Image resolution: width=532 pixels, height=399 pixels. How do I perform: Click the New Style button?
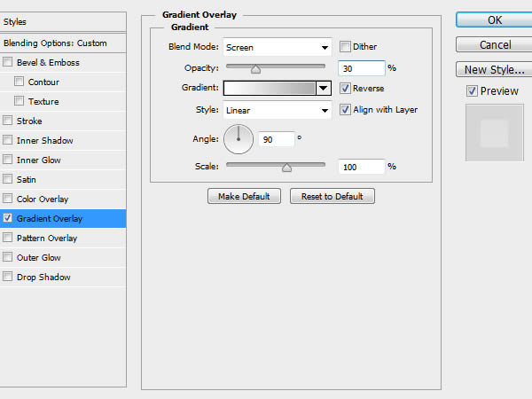tap(494, 69)
